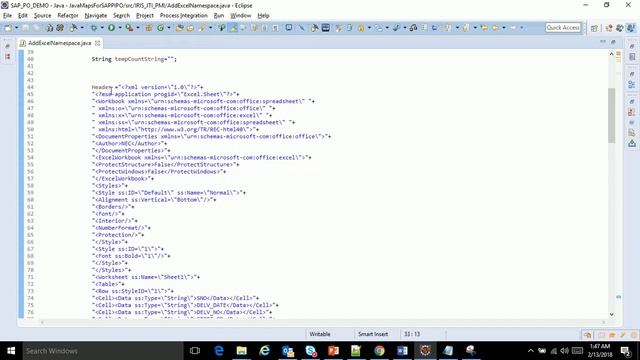Expand the New Java Class dropdown arrow

(x=169, y=28)
